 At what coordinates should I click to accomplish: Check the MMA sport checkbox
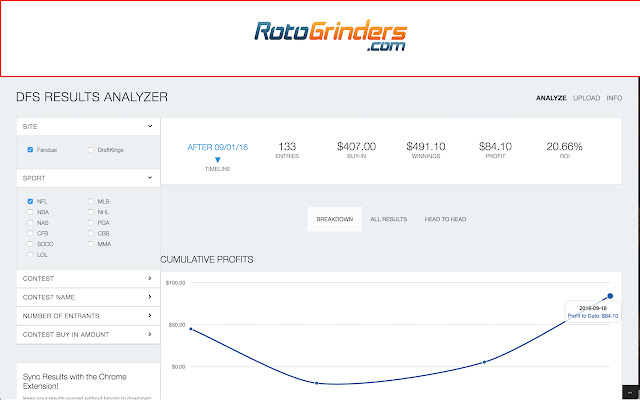click(x=91, y=244)
